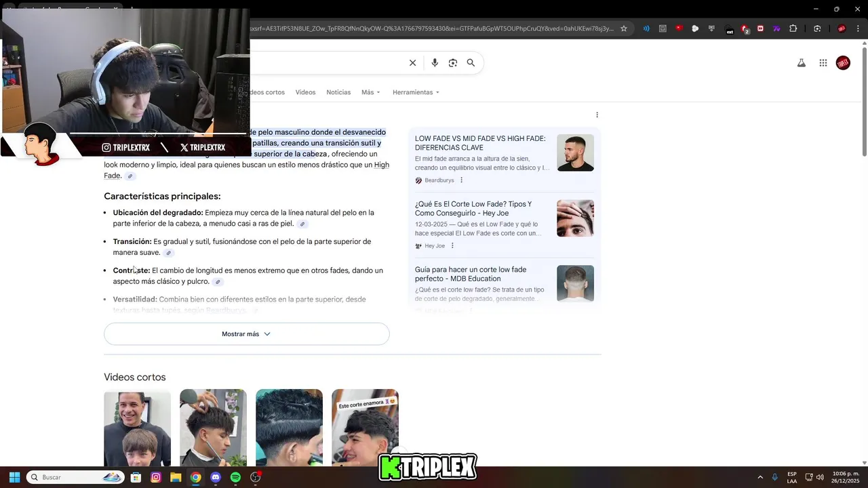Open the clock showing 10:06 p. m.
868x488 pixels.
point(846,477)
